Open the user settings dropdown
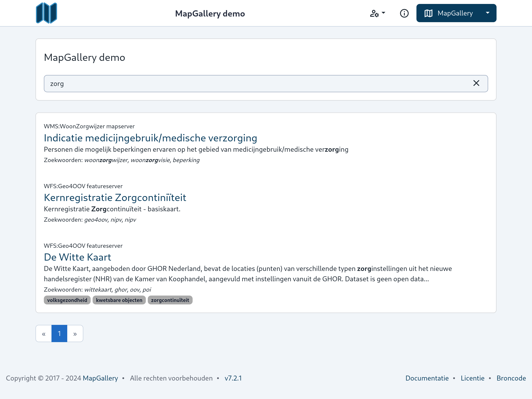 coord(377,13)
